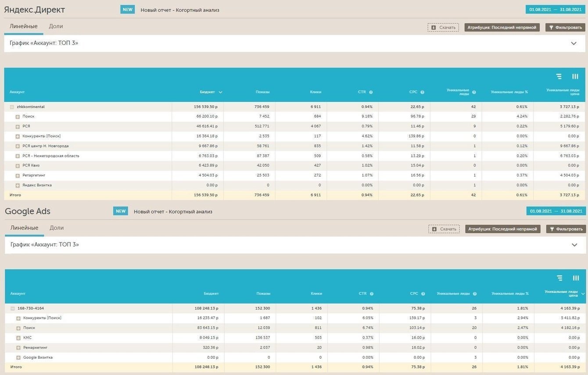Click Фильтровать button in Яндекс.Директ section

click(565, 27)
